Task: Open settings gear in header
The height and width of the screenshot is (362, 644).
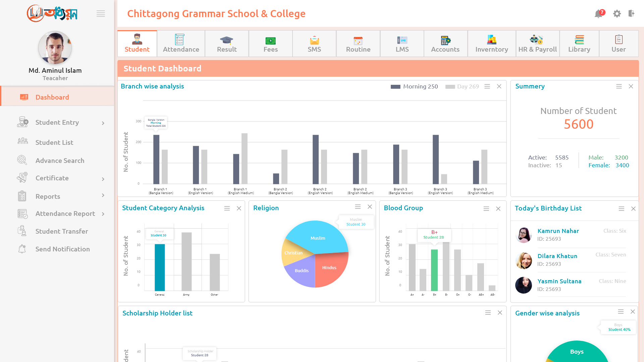Action: click(x=617, y=14)
